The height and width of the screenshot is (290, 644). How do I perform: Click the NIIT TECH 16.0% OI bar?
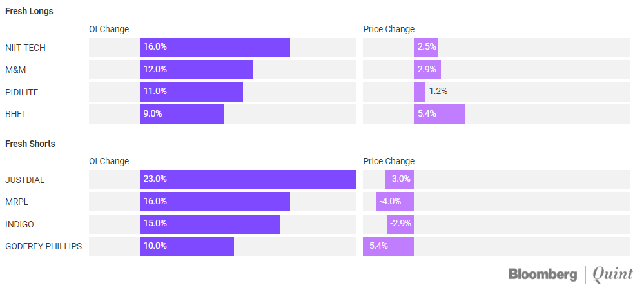tap(215, 48)
